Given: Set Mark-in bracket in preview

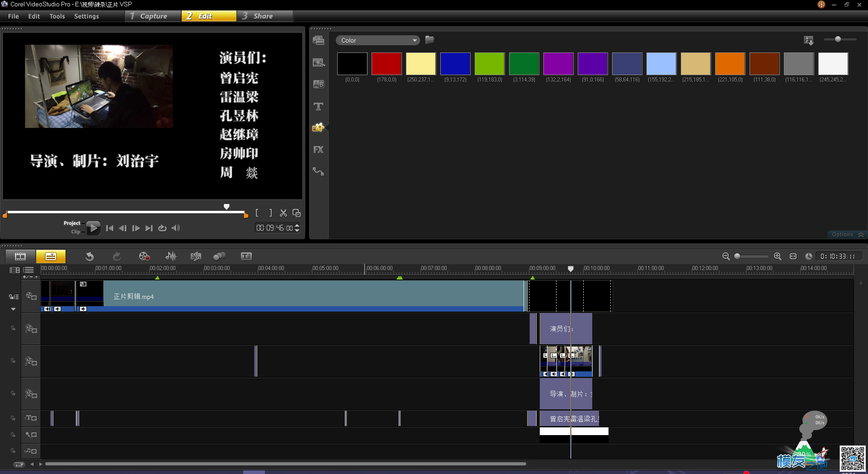Looking at the screenshot, I should (257, 213).
